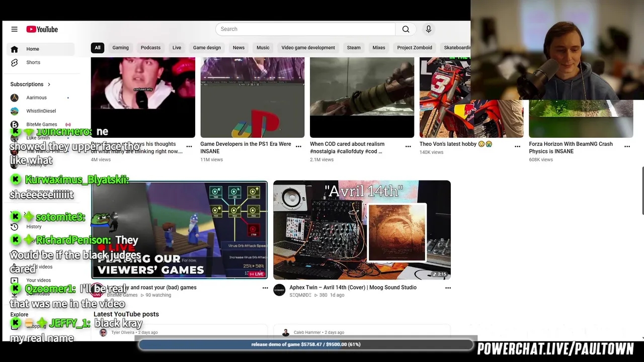The width and height of the screenshot is (644, 362).
Task: Open BiteMe Games subscription
Action: (x=40, y=124)
